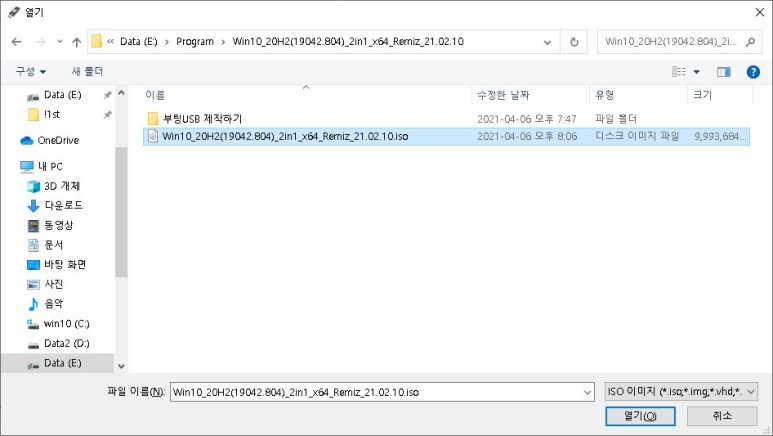Click the 디스크 이미지 파일 type cell

637,136
